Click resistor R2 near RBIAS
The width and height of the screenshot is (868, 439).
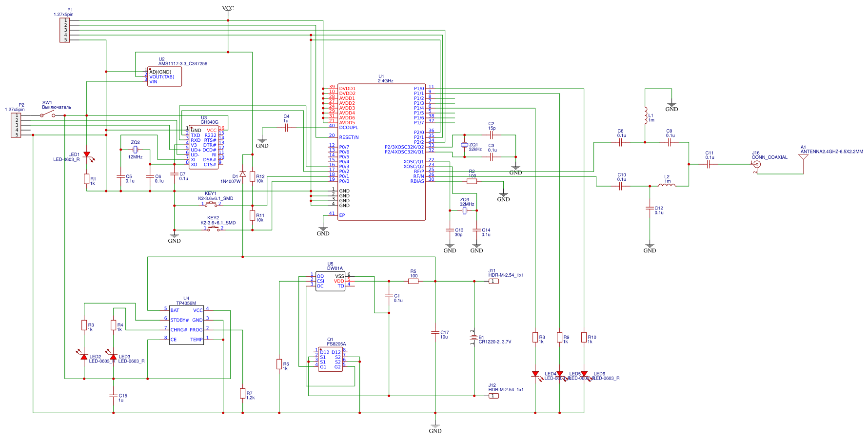(472, 181)
